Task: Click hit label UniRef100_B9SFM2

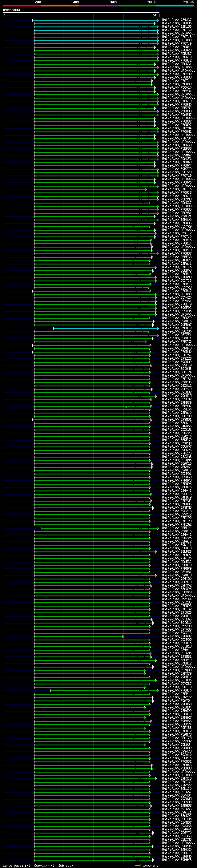Action: [177, 399]
